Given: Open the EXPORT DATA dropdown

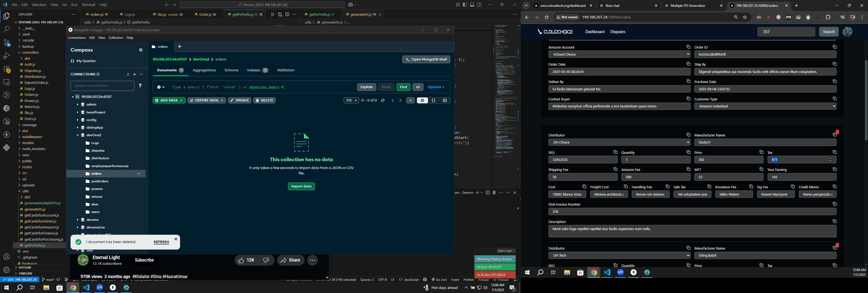Looking at the screenshot, I should 206,100.
